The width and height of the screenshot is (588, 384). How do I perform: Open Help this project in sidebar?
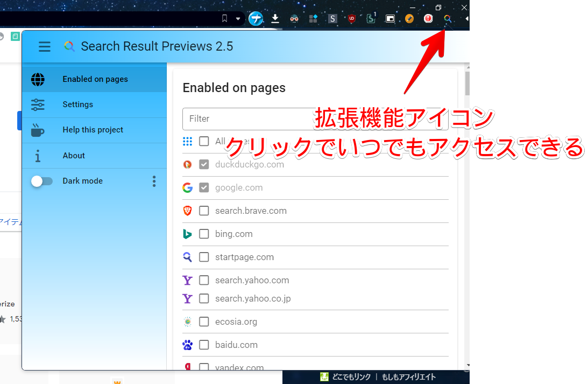point(94,130)
